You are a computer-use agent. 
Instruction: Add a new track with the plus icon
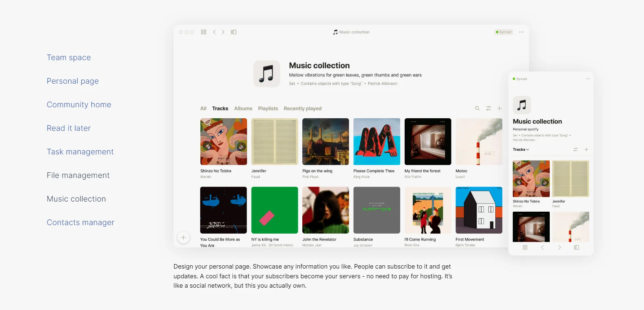500,108
